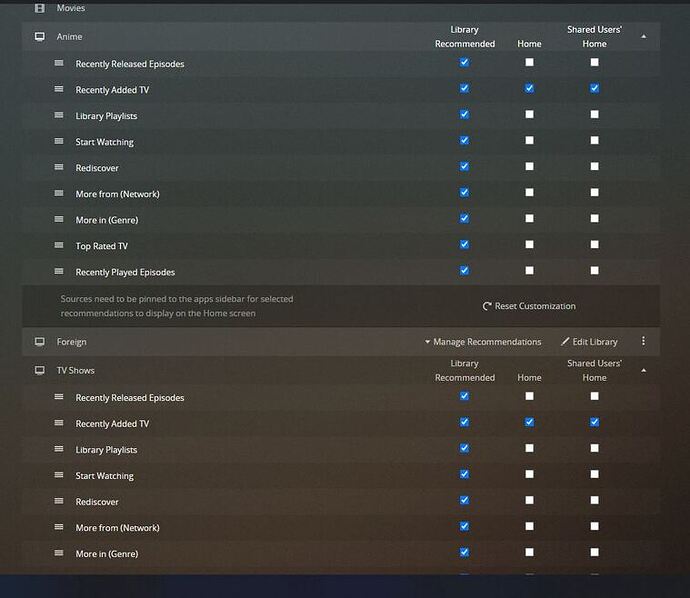Screen dimensions: 690x598
Task: Grab the Anime Recently Released Episodes drag handle
Action: tap(59, 63)
